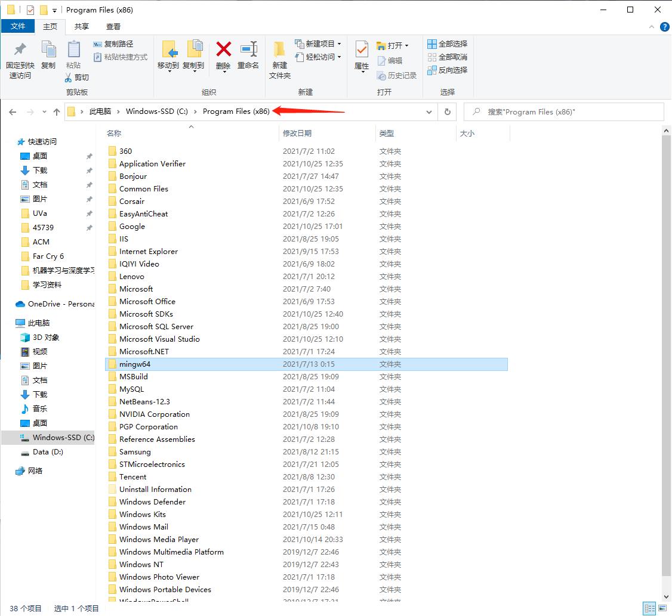
Task: Switch to details view icon in status bar
Action: coord(650,608)
